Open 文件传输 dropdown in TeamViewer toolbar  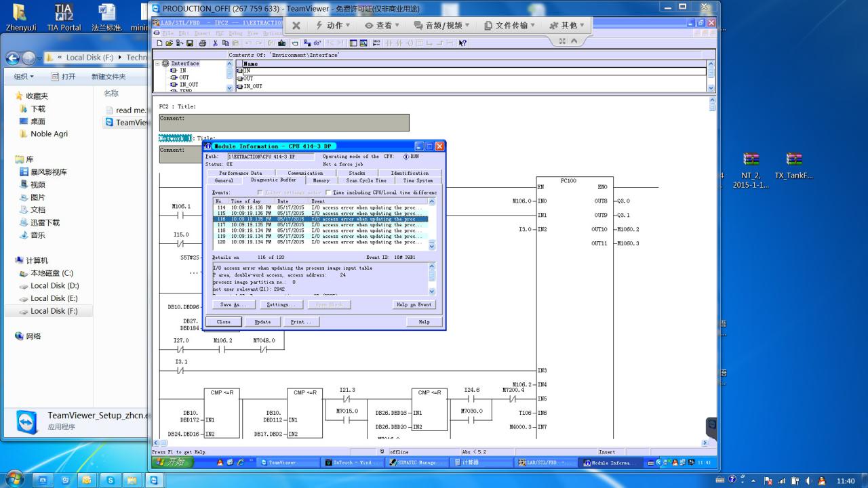pyautogui.click(x=510, y=25)
